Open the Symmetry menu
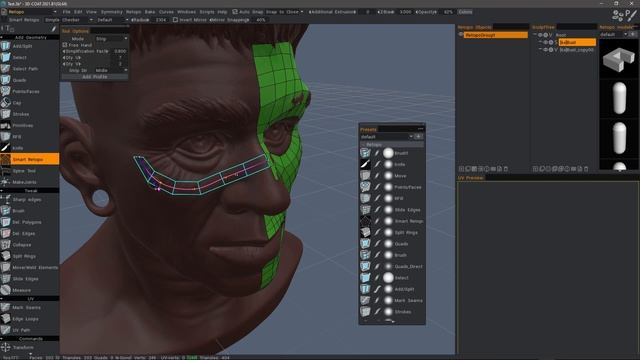 (111, 12)
